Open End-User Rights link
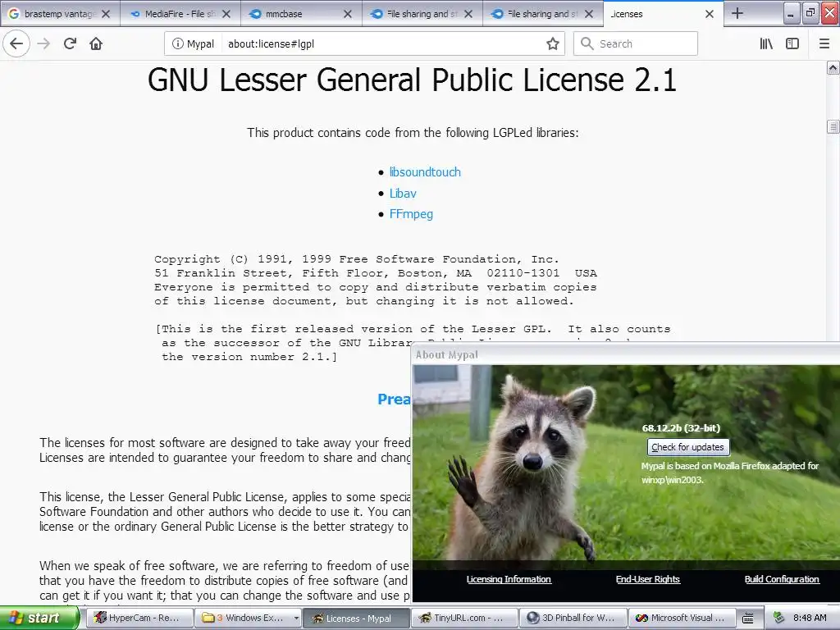This screenshot has height=630, width=840. point(648,579)
